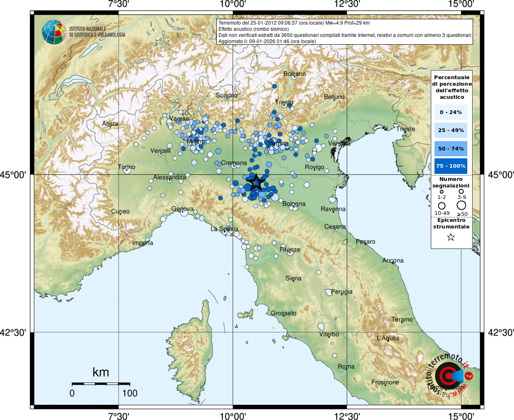Select the 50 - 74% legend swatch

(451, 148)
